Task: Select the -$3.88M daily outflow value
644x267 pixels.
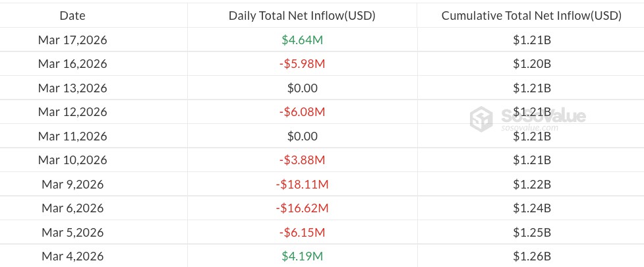Action: coord(302,160)
